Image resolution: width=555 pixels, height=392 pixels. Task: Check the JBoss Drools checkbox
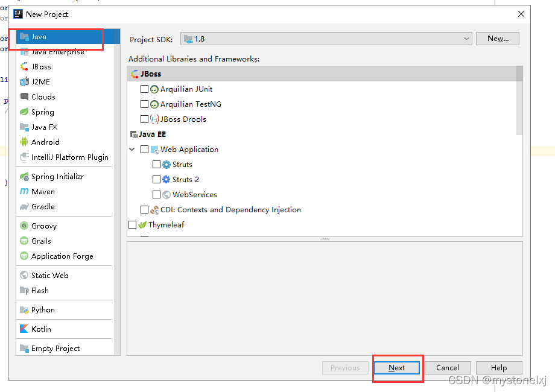144,119
